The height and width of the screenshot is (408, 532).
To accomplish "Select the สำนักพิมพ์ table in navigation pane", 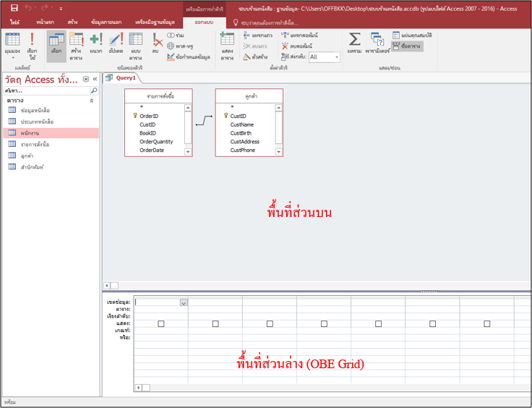I will (x=51, y=167).
